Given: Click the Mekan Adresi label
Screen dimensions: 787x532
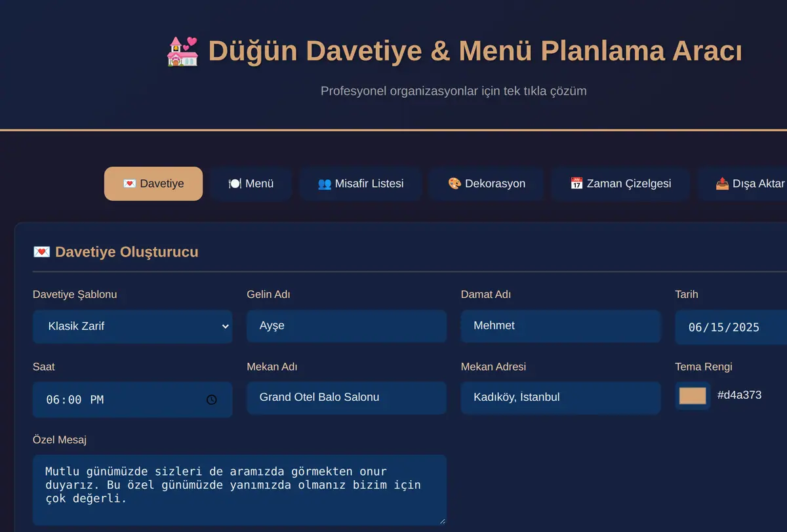Looking at the screenshot, I should click(493, 367).
